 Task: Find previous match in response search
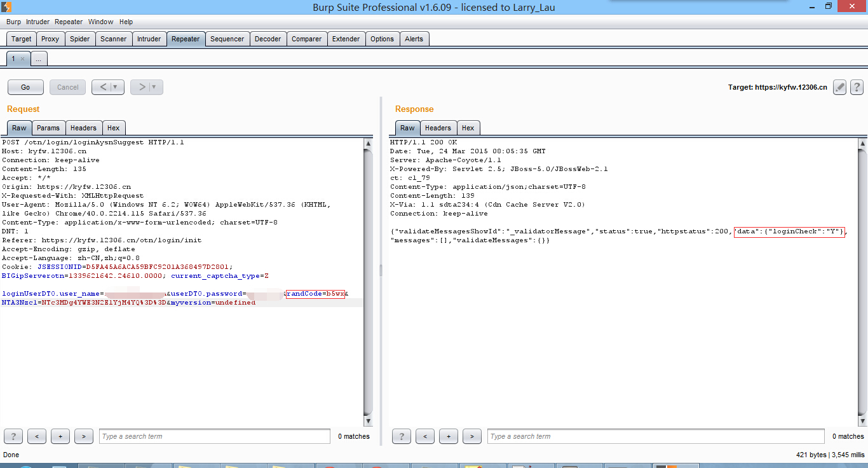424,436
